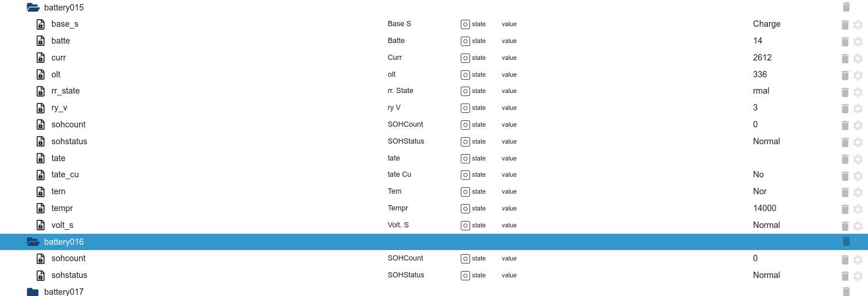This screenshot has width=868, height=296.
Task: Click the 2612 value for curr
Action: click(x=762, y=58)
